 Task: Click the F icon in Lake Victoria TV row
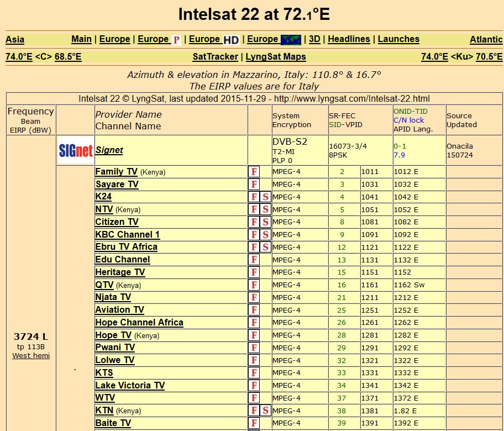pyautogui.click(x=254, y=385)
